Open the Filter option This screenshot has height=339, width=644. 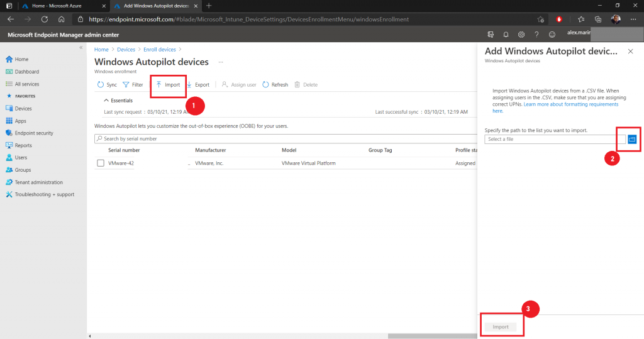tap(133, 85)
